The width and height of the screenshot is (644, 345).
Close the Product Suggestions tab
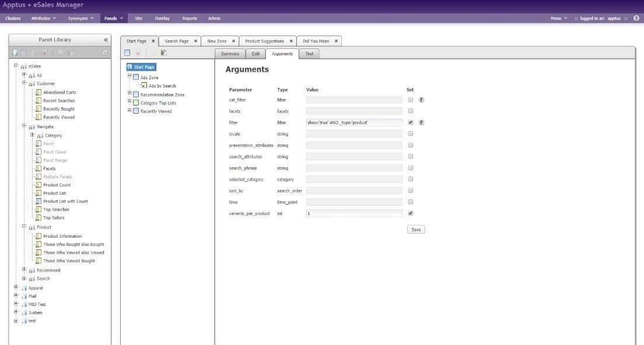click(x=290, y=41)
